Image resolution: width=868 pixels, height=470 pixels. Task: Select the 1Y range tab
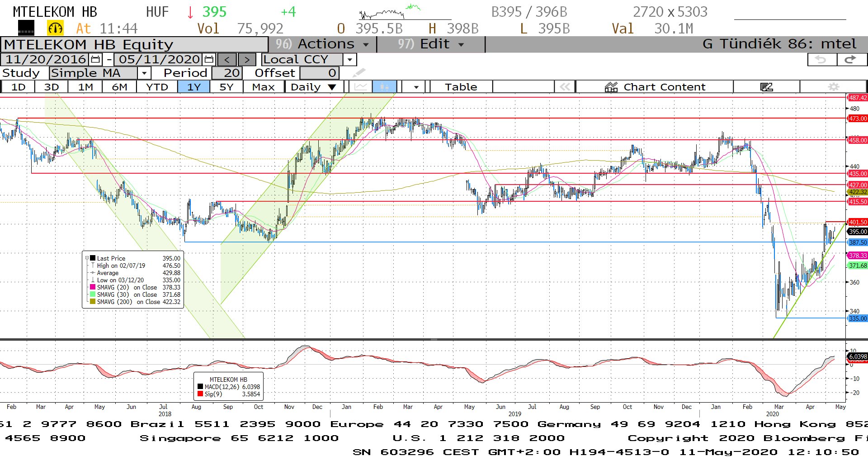194,86
